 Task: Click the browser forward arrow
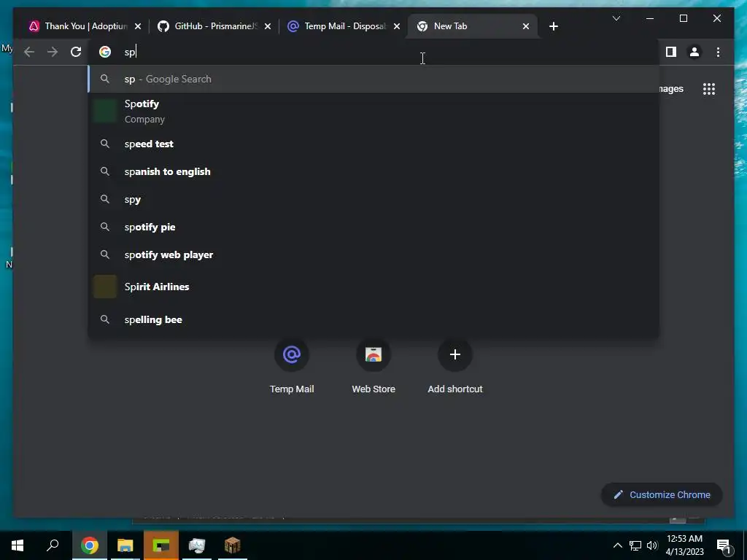tap(53, 52)
